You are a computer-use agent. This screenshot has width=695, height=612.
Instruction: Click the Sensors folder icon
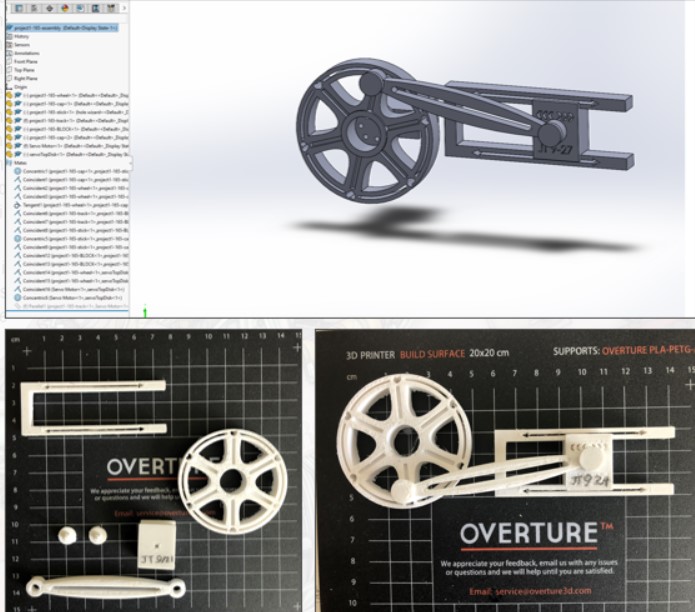10,45
